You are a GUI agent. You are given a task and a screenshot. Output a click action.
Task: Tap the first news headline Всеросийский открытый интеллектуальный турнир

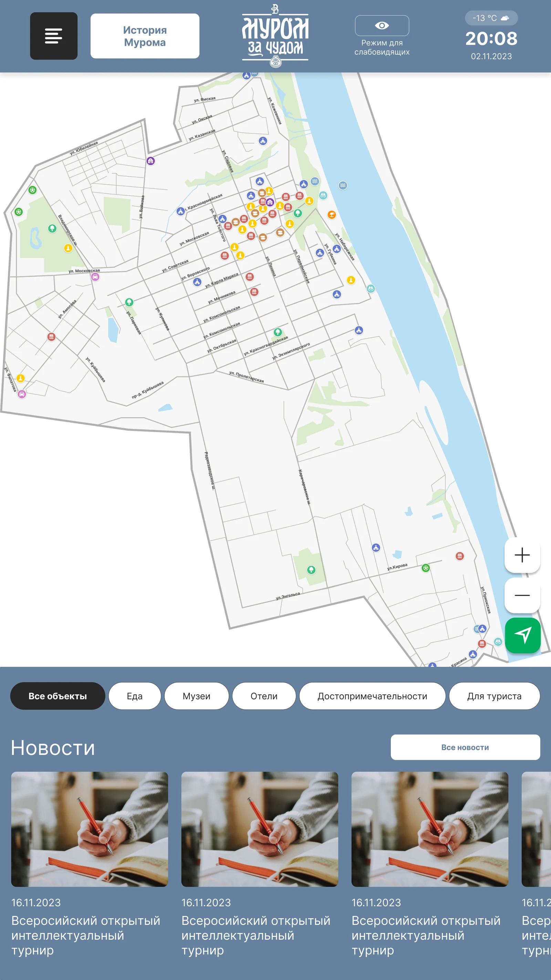pos(85,936)
